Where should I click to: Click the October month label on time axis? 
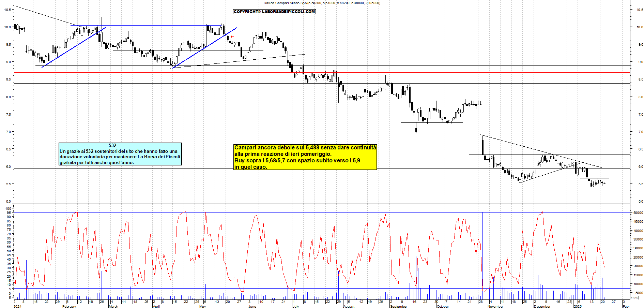443,306
